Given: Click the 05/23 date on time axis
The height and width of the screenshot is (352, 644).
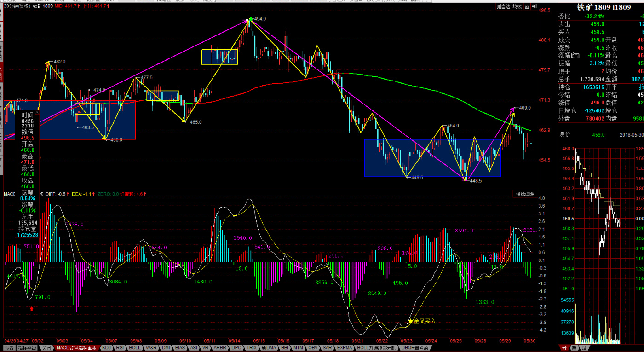Looking at the screenshot, I should coord(406,341).
